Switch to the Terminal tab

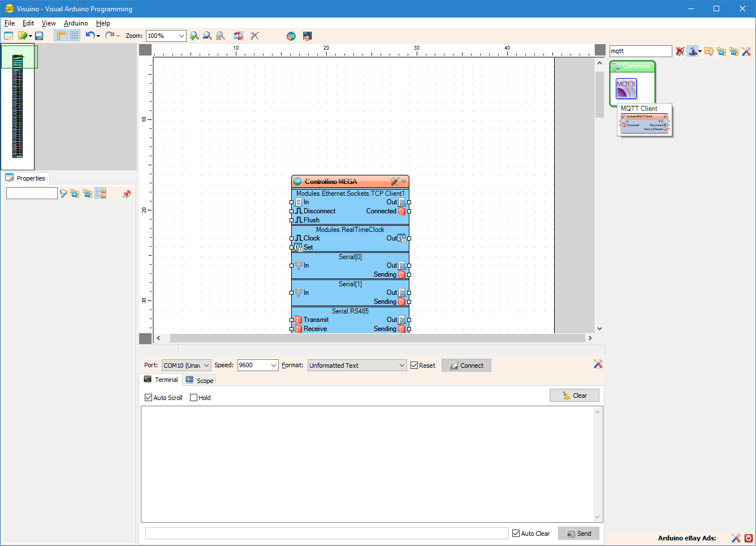coord(161,380)
